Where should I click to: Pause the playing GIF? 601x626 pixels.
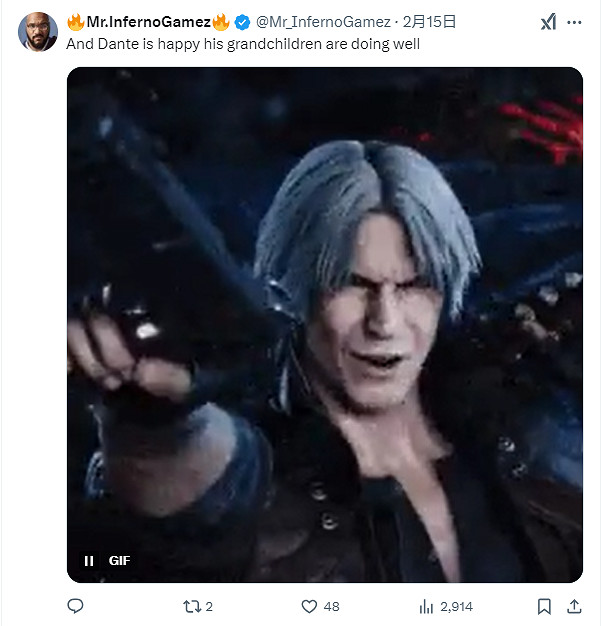point(88,561)
